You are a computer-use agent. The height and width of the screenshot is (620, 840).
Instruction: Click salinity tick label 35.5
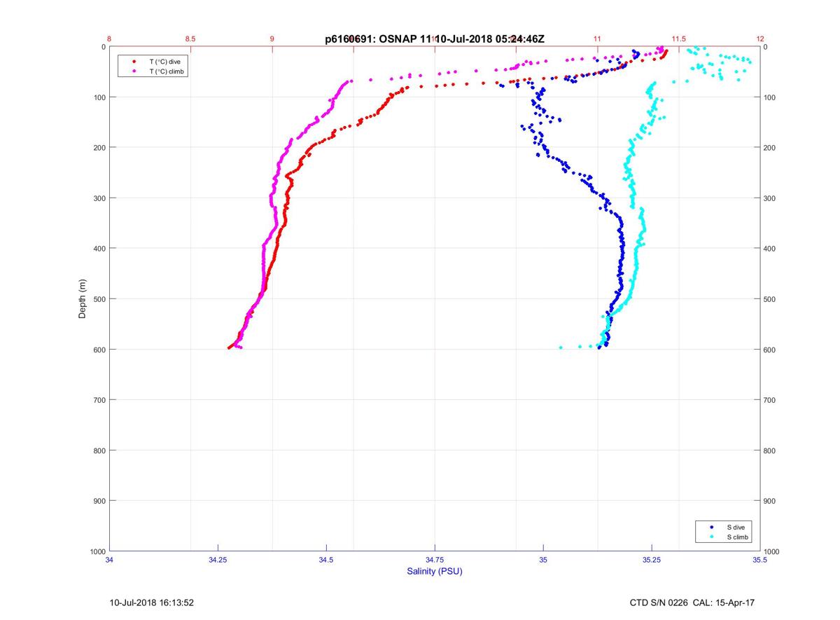click(760, 560)
